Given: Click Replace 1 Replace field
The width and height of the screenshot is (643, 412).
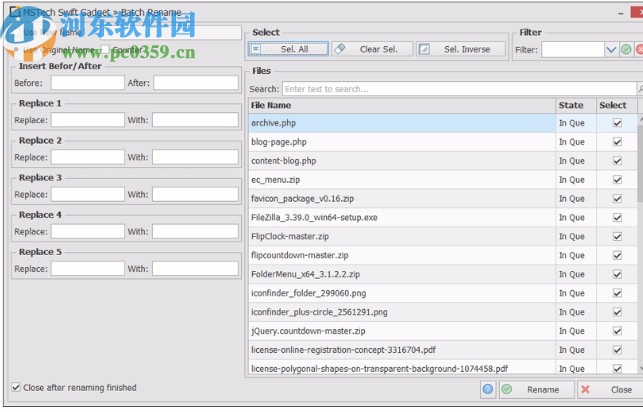Looking at the screenshot, I should 87,120.
